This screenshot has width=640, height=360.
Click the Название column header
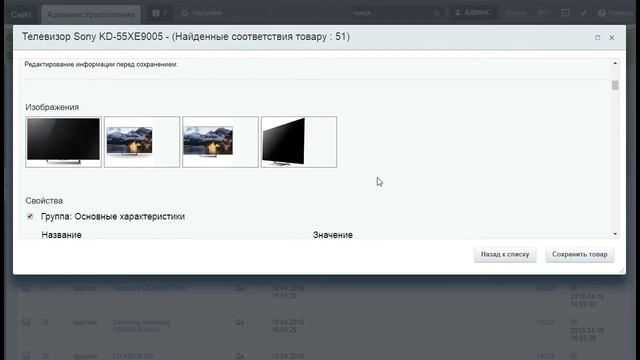(x=62, y=235)
